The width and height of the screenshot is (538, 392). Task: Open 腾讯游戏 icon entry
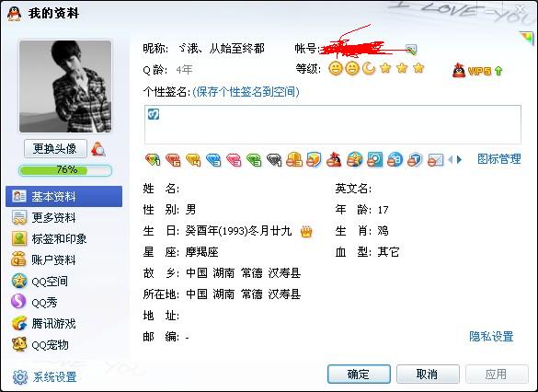point(44,323)
